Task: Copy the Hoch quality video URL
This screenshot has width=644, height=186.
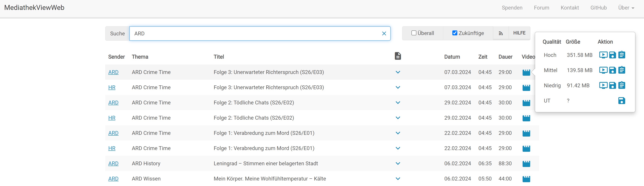Action: [x=622, y=55]
